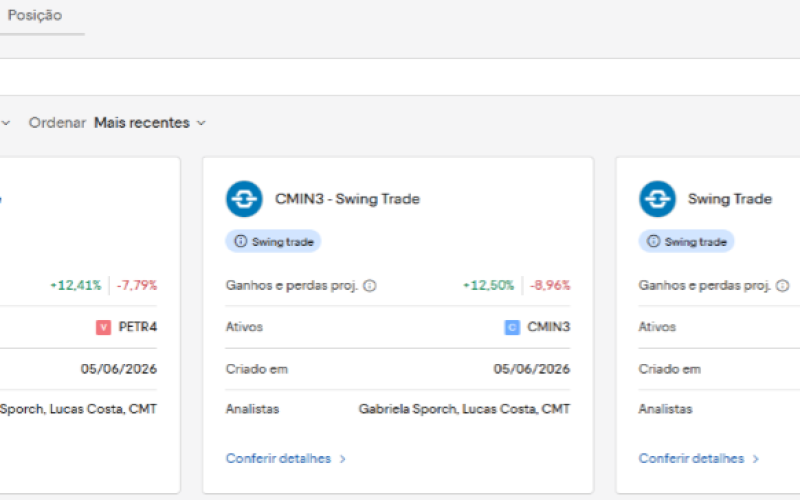Click the CMIN3 - Swing Trade title

(x=347, y=199)
